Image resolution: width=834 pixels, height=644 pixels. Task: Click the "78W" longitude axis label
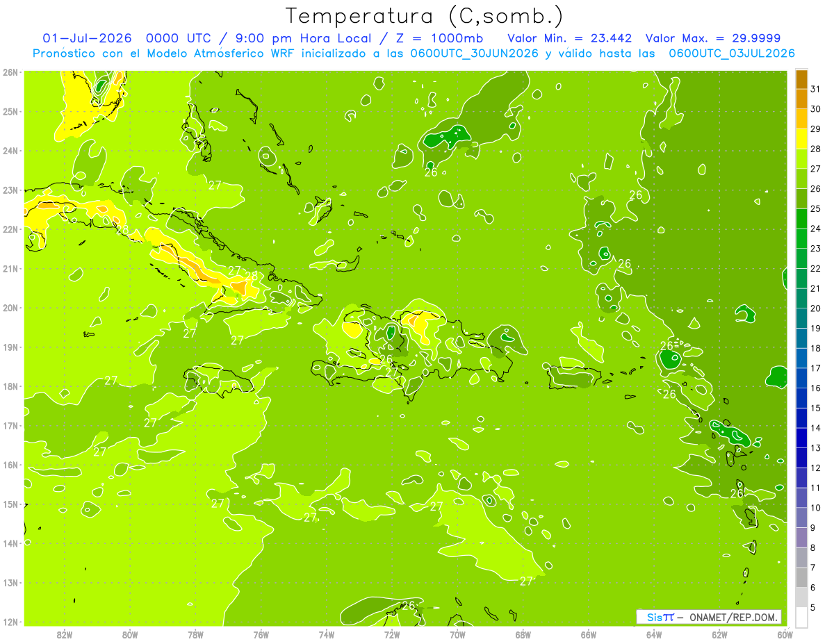click(x=195, y=634)
